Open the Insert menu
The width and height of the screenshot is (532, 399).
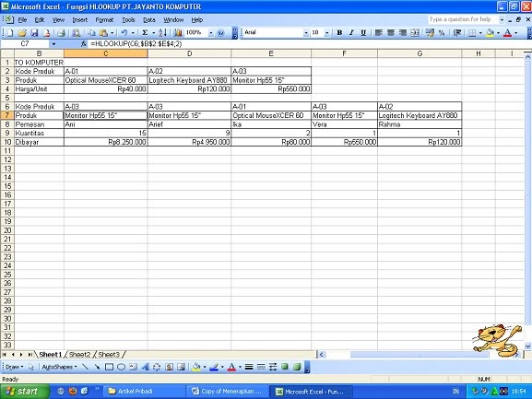pyautogui.click(x=79, y=20)
